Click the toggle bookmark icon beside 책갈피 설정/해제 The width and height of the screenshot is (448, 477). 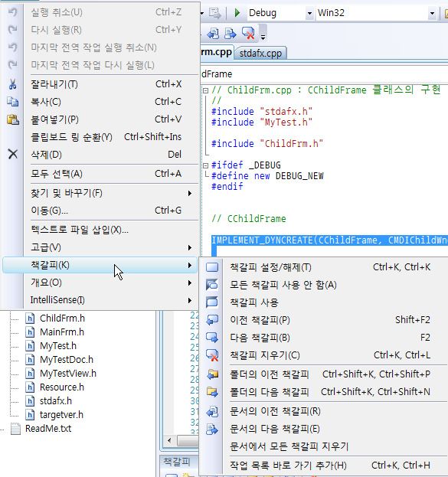tap(212, 267)
